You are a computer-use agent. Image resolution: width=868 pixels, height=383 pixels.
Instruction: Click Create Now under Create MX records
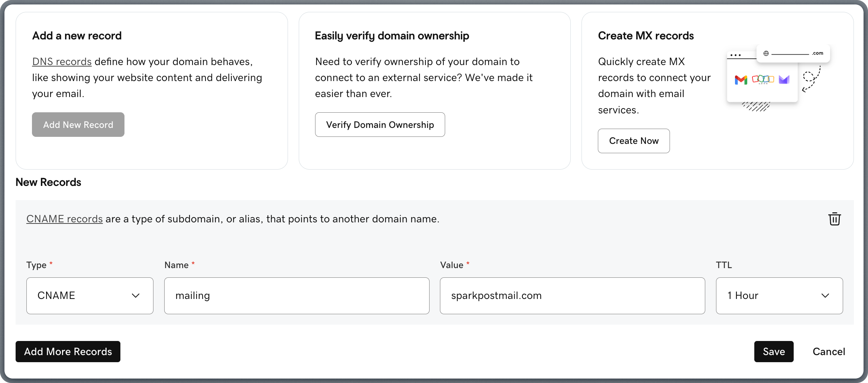coord(634,141)
